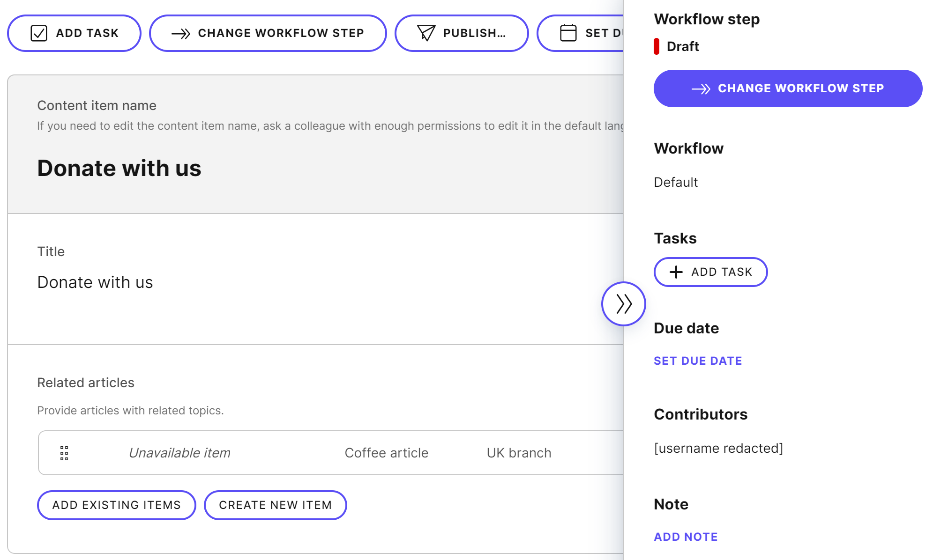The image size is (948, 560).
Task: Select the UK branch related item
Action: [518, 453]
